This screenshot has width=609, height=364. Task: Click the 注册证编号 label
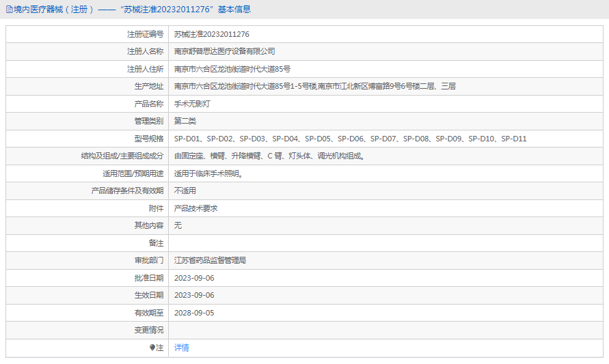pos(146,34)
